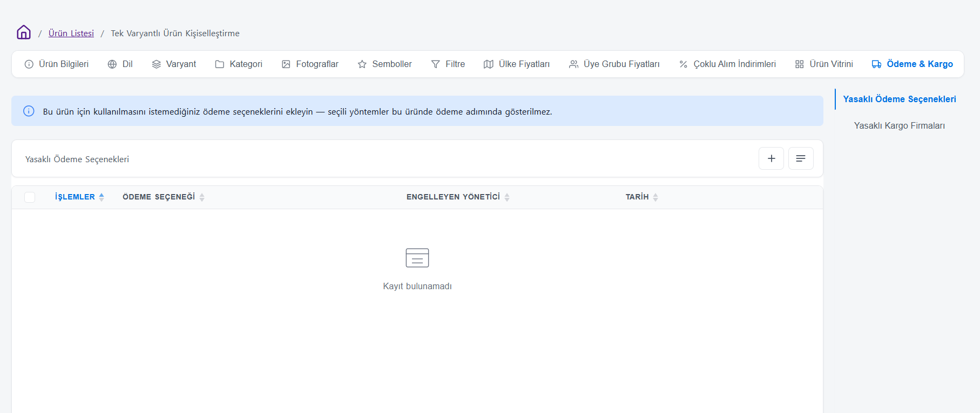Switch to the Dil tab
This screenshot has height=413, width=980.
click(x=120, y=64)
